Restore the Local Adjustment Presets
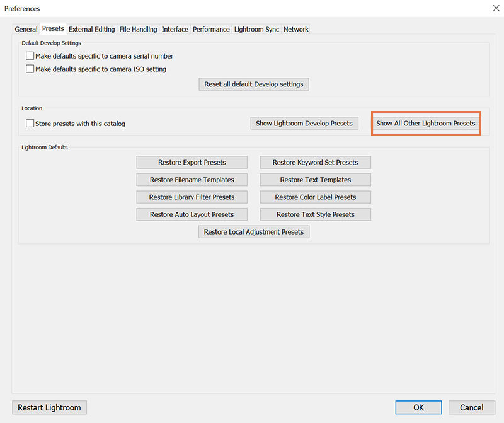Image resolution: width=504 pixels, height=423 pixels. pyautogui.click(x=254, y=231)
